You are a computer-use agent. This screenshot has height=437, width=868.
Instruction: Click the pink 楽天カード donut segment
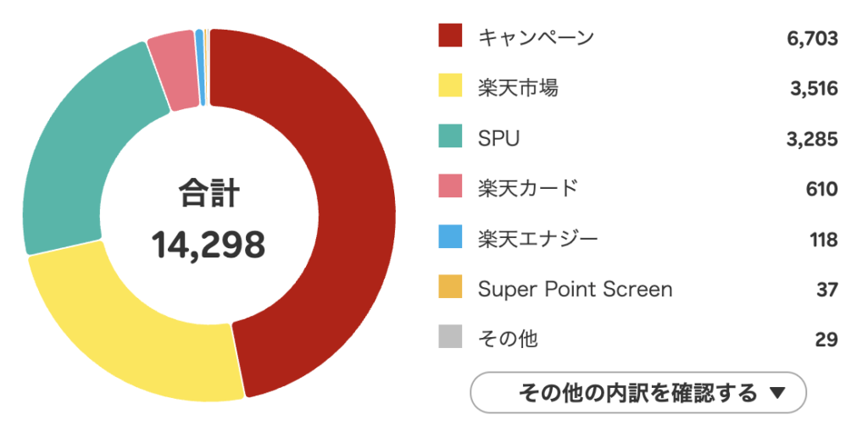(x=172, y=70)
